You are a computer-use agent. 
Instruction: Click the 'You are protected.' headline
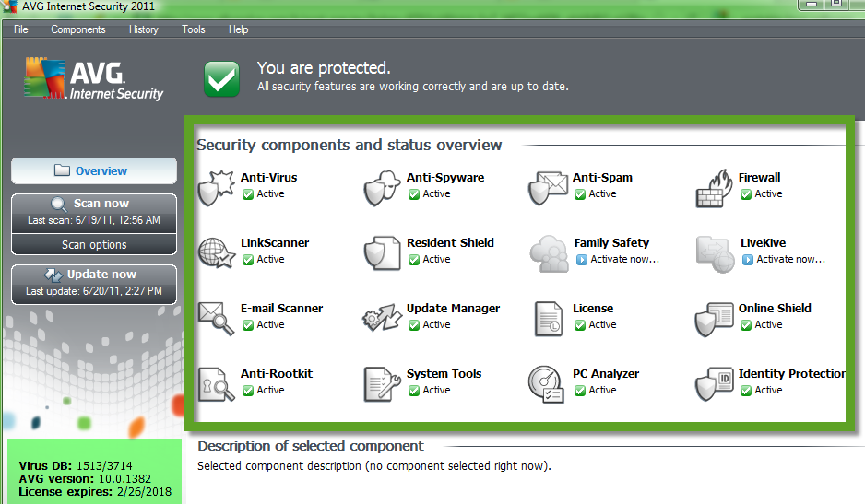(324, 68)
